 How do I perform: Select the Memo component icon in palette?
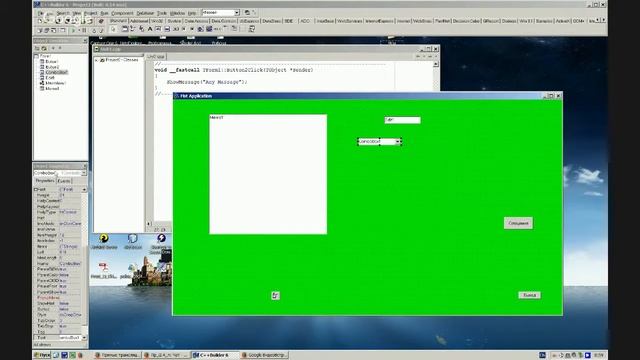coord(167,29)
